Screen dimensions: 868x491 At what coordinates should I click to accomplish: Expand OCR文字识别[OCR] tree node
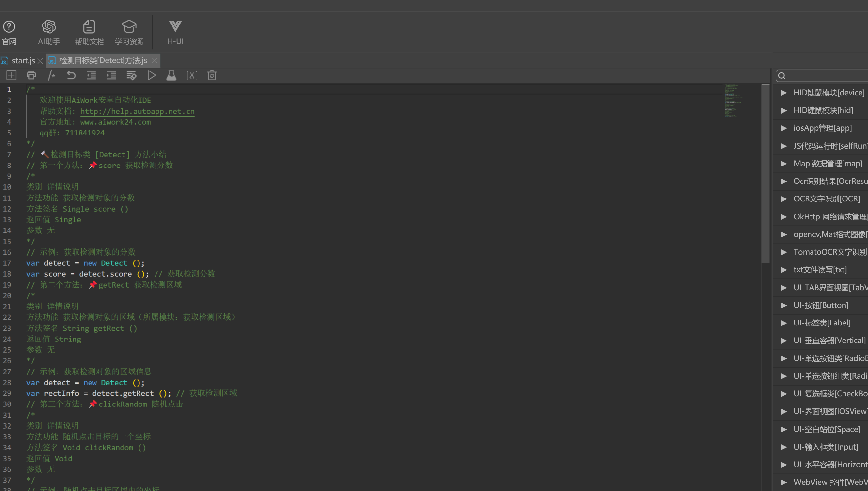[x=784, y=199]
